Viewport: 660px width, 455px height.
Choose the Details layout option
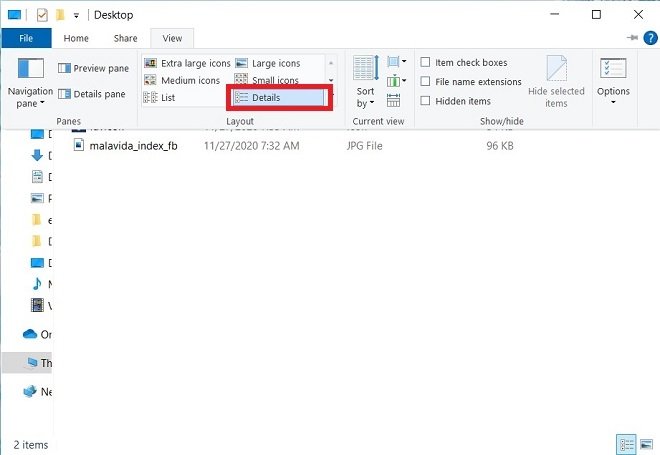pos(278,98)
